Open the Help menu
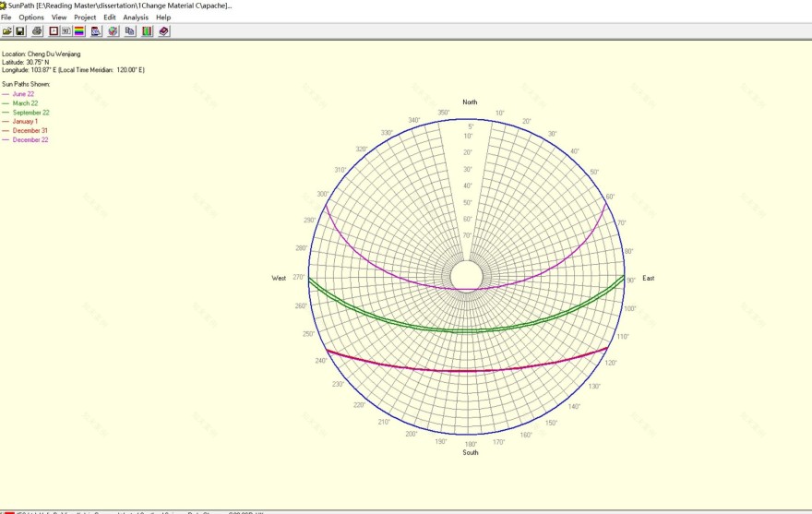This screenshot has height=514, width=812. (163, 18)
